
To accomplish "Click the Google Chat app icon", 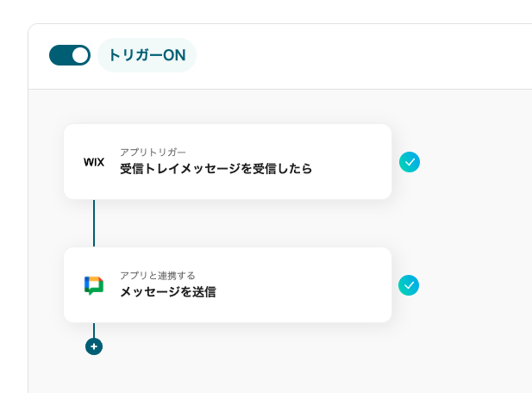I will click(x=93, y=285).
